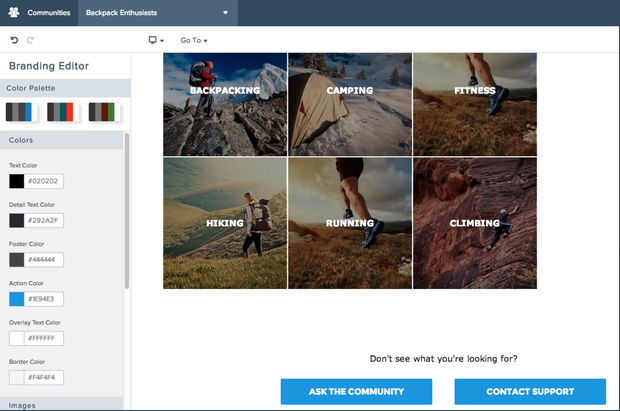Image resolution: width=620 pixels, height=411 pixels.
Task: Open the Detail Text Color swatch
Action: [17, 220]
